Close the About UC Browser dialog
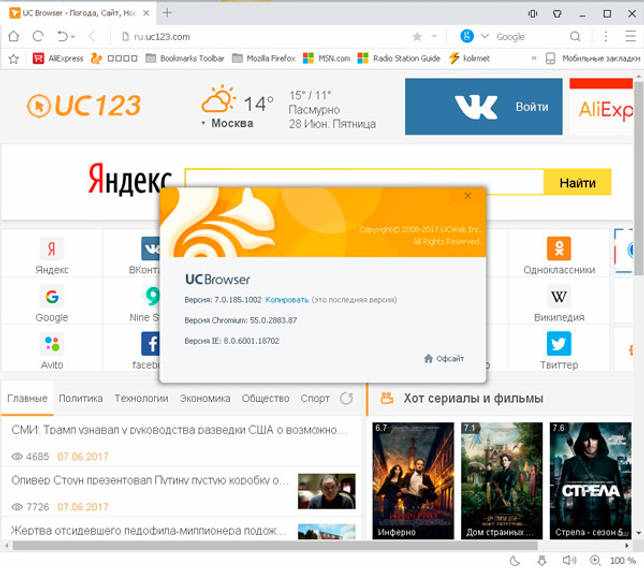644x568 pixels. (x=467, y=196)
